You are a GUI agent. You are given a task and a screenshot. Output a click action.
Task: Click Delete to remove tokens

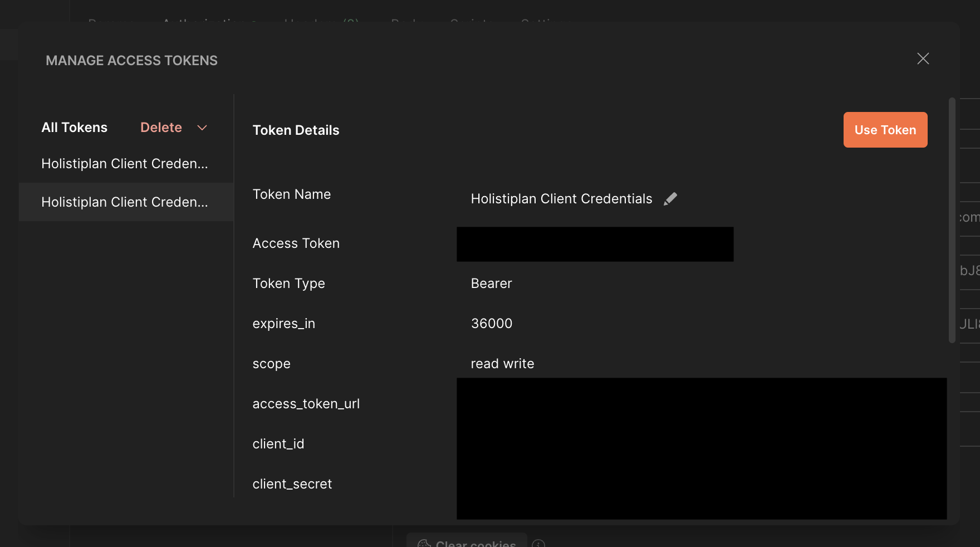point(161,128)
